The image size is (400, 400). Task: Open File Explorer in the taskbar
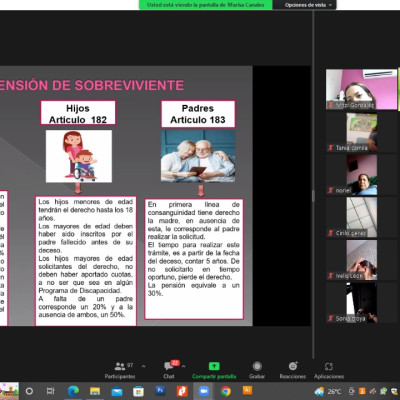click(95, 391)
